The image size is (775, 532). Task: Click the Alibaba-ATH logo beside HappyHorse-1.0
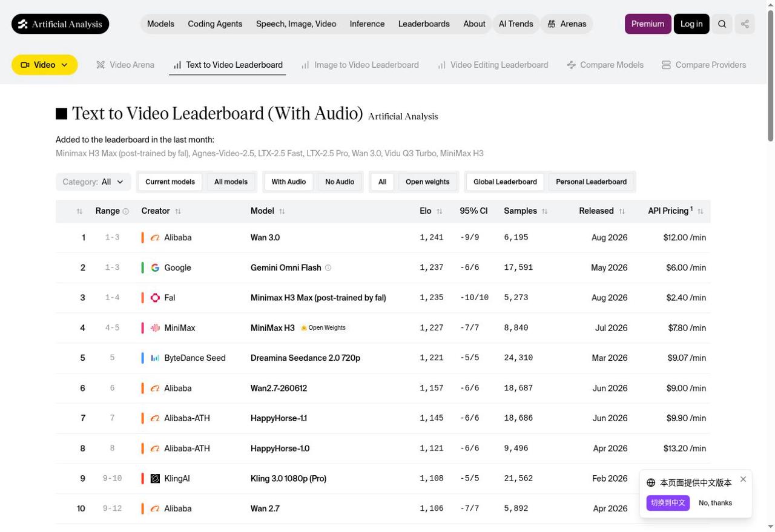pyautogui.click(x=155, y=448)
